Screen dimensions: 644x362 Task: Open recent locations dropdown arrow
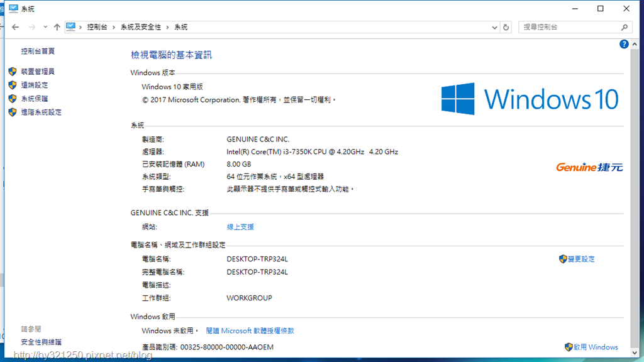(x=45, y=27)
